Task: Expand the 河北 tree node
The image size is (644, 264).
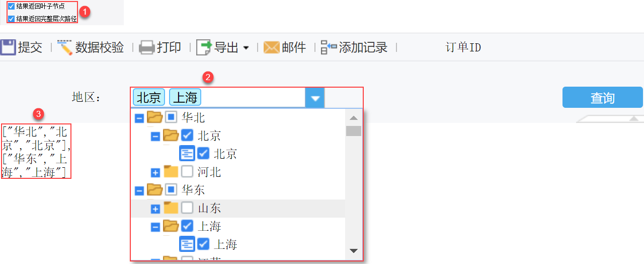Action: 155,173
